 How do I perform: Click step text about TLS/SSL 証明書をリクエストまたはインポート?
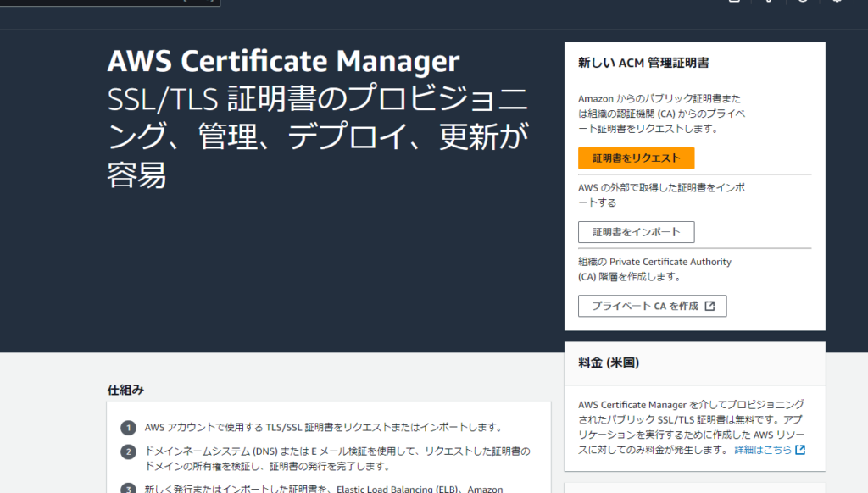pyautogui.click(x=323, y=427)
